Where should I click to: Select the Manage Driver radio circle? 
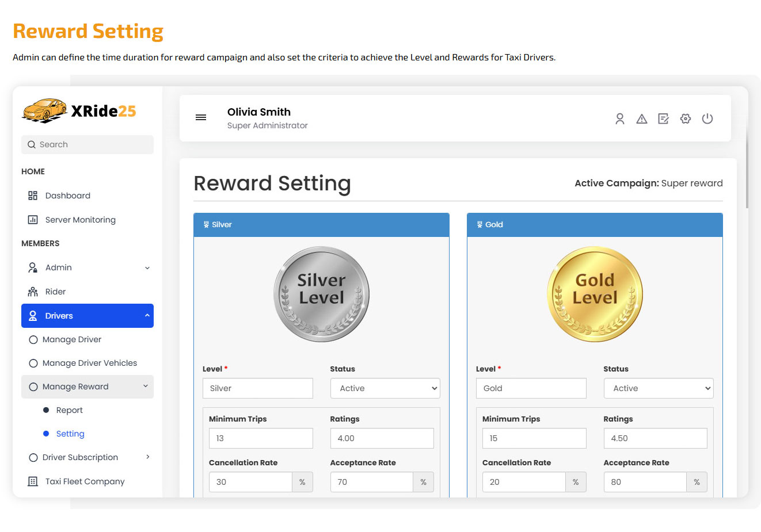33,340
